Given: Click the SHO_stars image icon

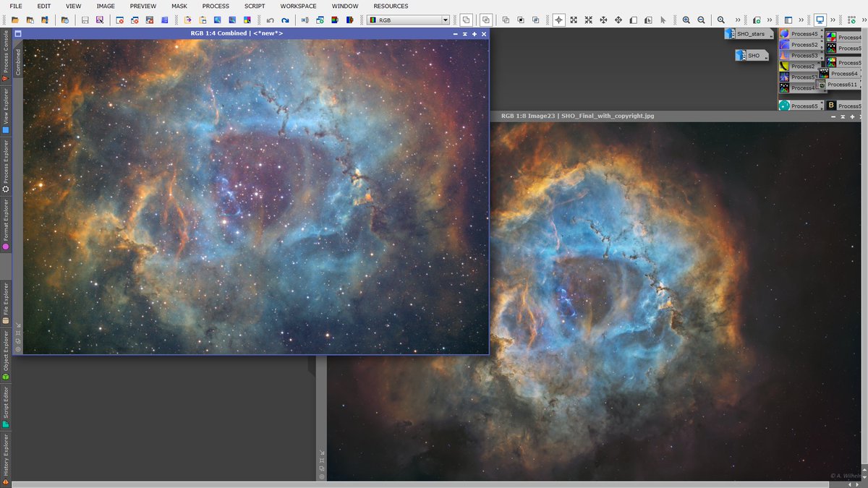Looking at the screenshot, I should point(749,34).
